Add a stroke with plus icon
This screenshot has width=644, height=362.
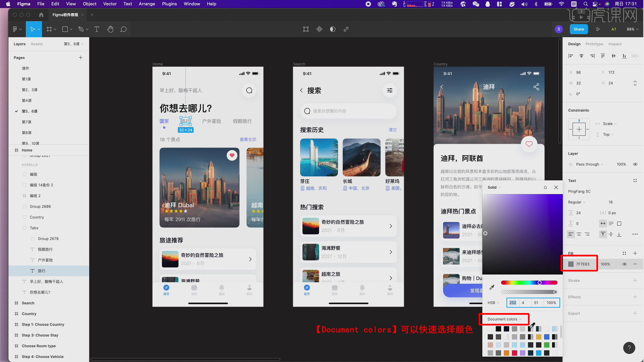coord(635,281)
